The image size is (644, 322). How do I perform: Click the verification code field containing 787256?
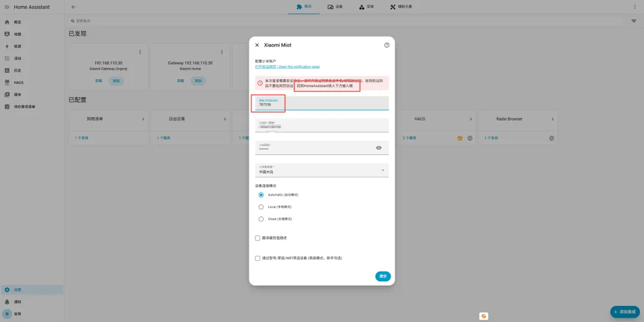321,103
